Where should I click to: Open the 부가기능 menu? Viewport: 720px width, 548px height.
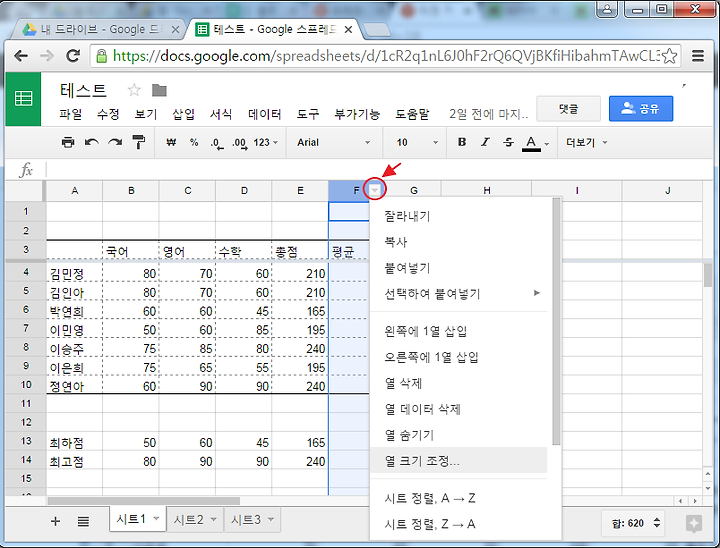tap(357, 114)
